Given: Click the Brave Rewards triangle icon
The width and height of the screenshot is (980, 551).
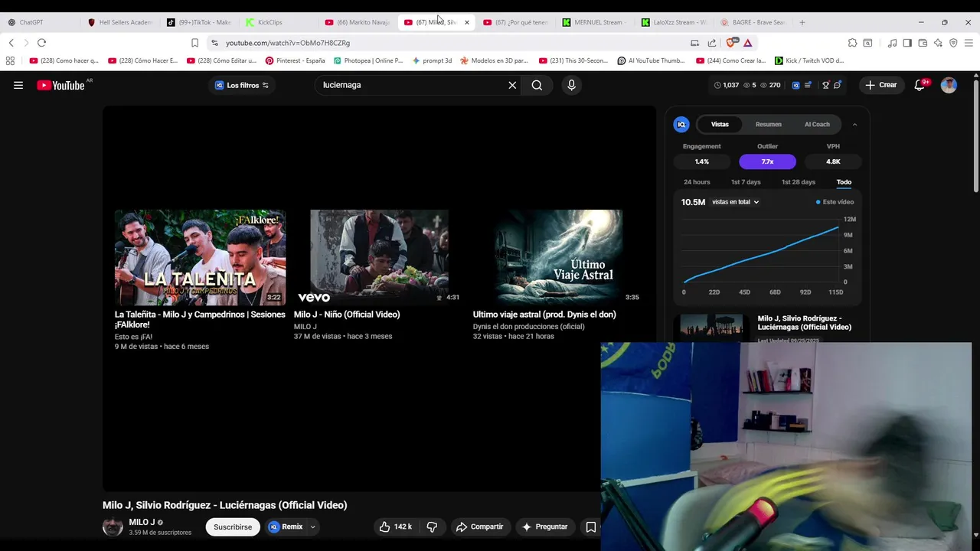Looking at the screenshot, I should click(748, 43).
